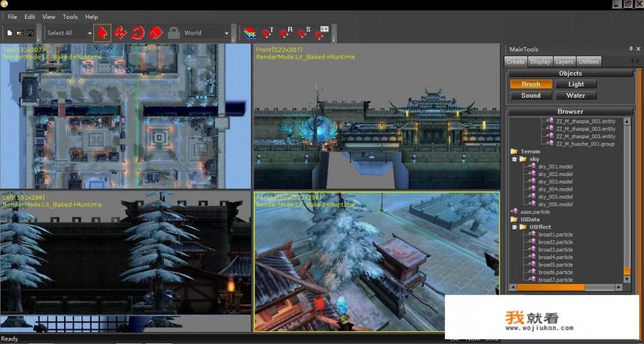This screenshot has height=344, width=644.
Task: Switch to the Layers tab
Action: coord(564,61)
